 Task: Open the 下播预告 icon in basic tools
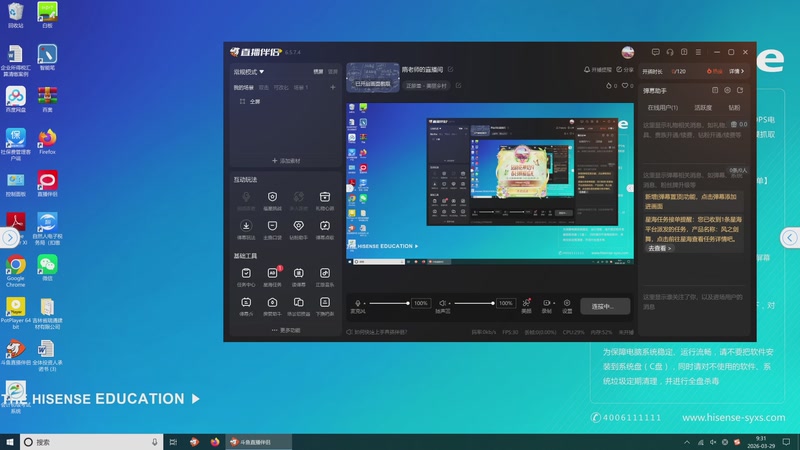[324, 303]
